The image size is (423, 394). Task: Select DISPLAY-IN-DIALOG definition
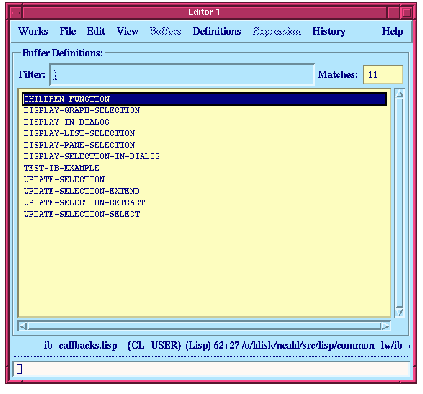pyautogui.click(x=67, y=122)
